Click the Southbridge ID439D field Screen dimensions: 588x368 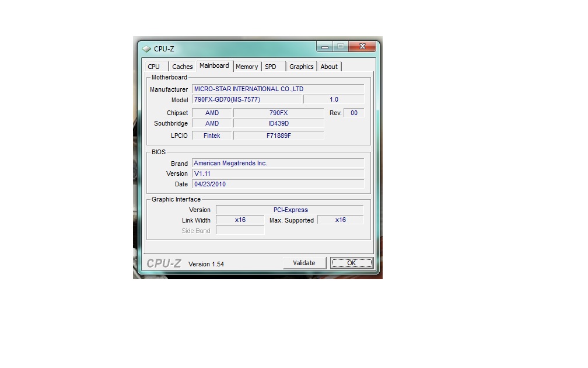[279, 123]
